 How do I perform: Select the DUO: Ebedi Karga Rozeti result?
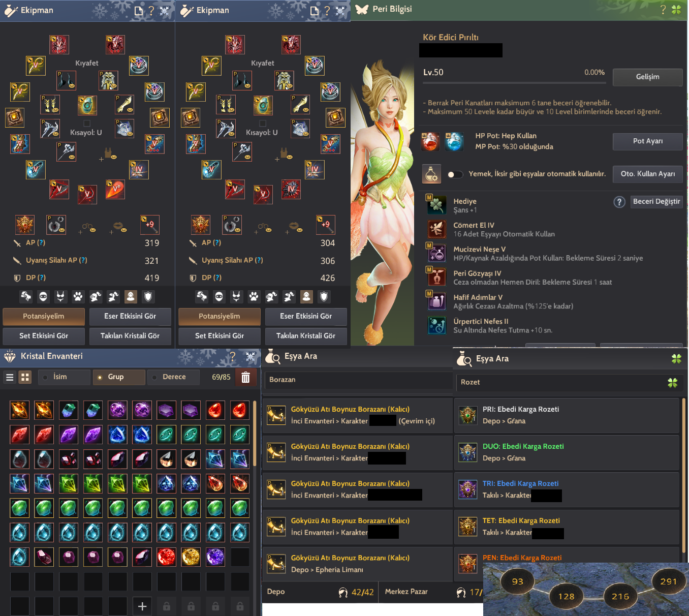567,452
